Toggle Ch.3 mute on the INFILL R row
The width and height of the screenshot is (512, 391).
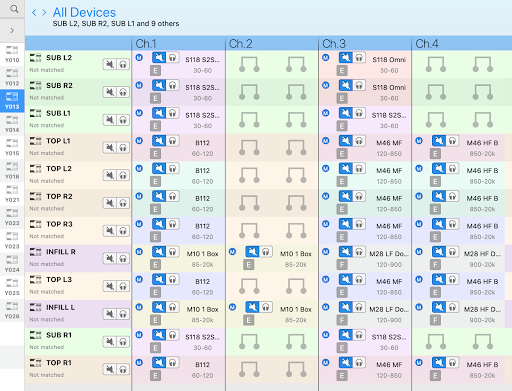pyautogui.click(x=346, y=252)
